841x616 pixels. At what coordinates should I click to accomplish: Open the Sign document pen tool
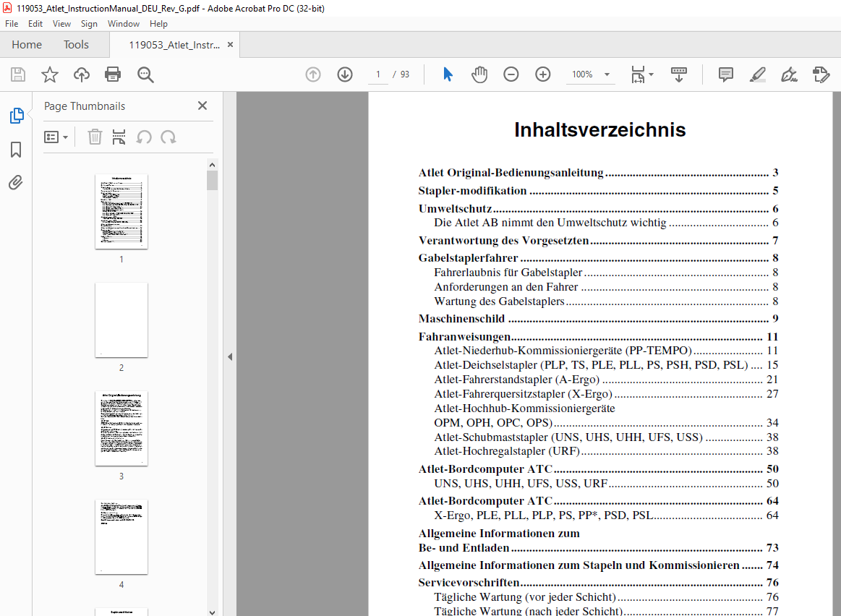pos(789,74)
